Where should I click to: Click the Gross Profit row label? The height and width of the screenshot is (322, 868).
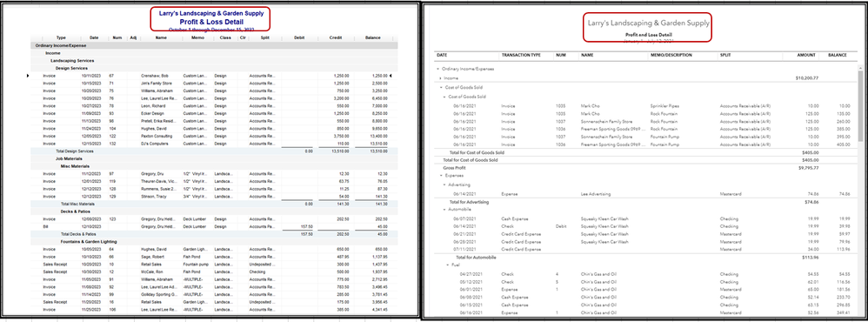coord(454,167)
